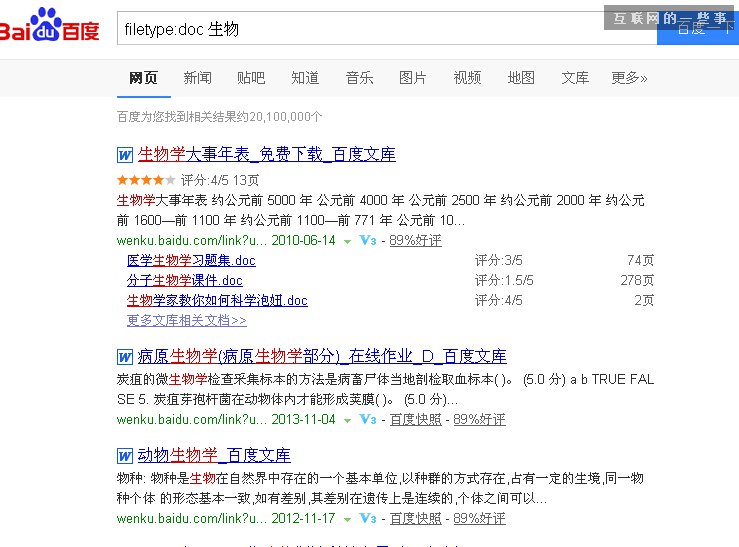Click the V3 badge beside 2012-11-17
Viewport: 739px width, 547px height.
[368, 518]
